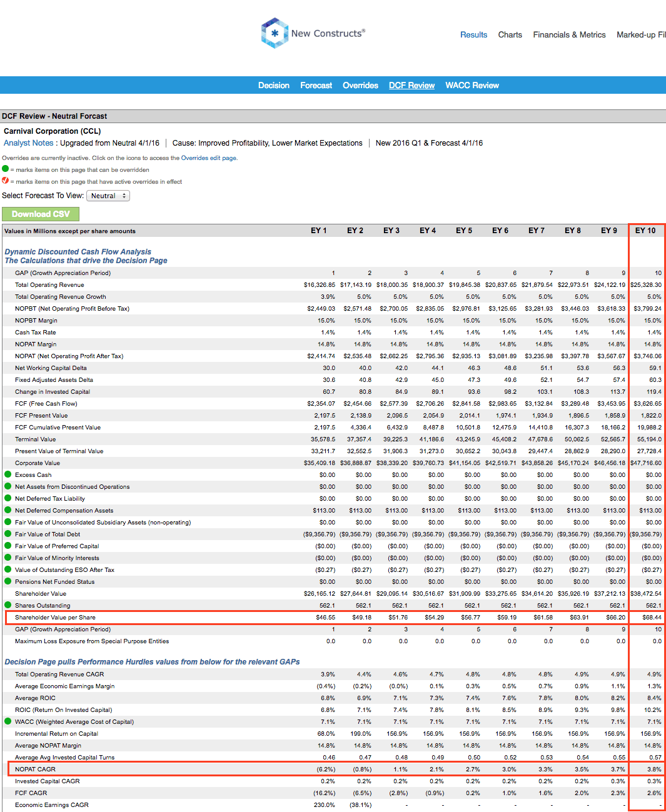
Task: Open the Analyst Notes link
Action: [29, 143]
